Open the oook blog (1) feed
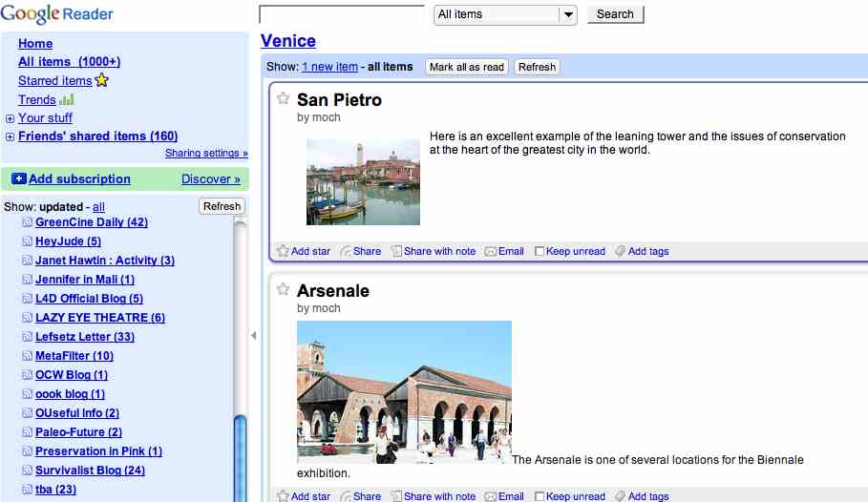 coord(71,394)
